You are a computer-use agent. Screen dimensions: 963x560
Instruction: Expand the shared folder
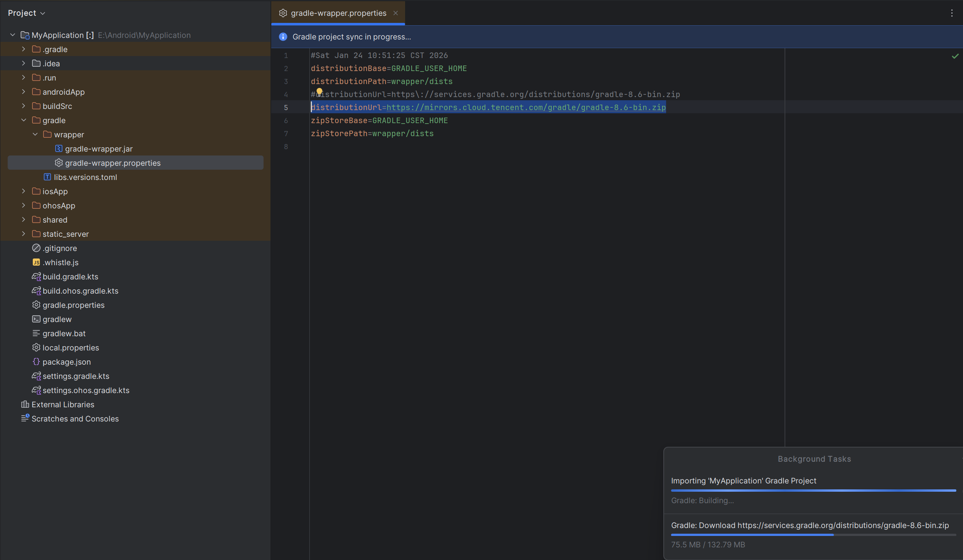[24, 220]
